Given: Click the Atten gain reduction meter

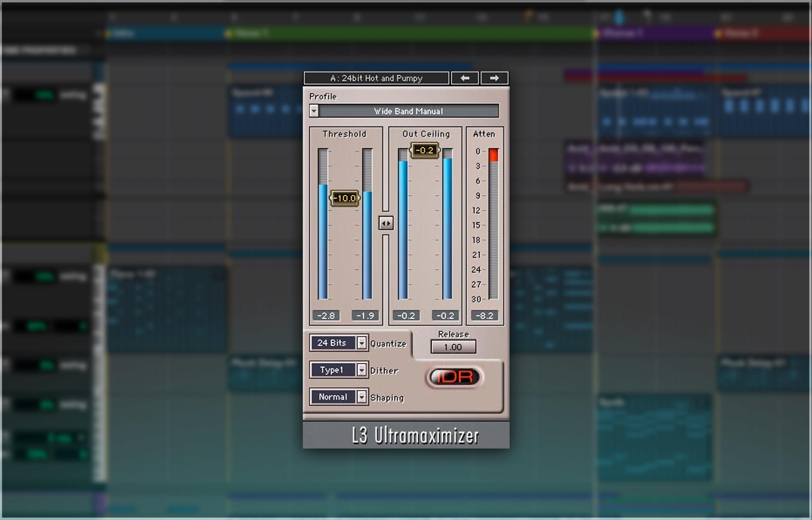Looking at the screenshot, I should coord(494,224).
